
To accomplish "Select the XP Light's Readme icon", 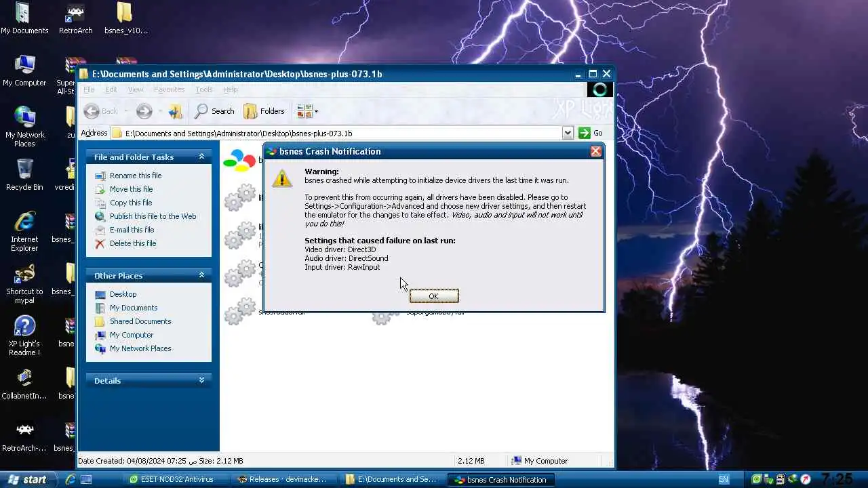I will (x=24, y=335).
